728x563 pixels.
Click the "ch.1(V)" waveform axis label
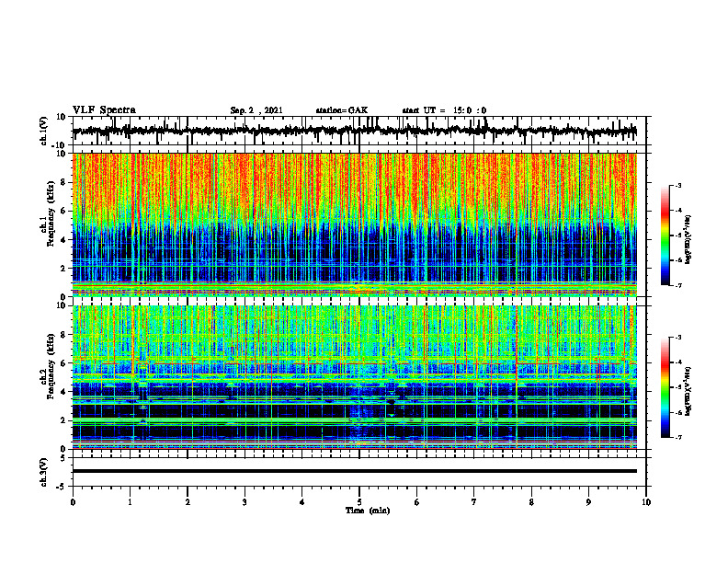[43, 131]
